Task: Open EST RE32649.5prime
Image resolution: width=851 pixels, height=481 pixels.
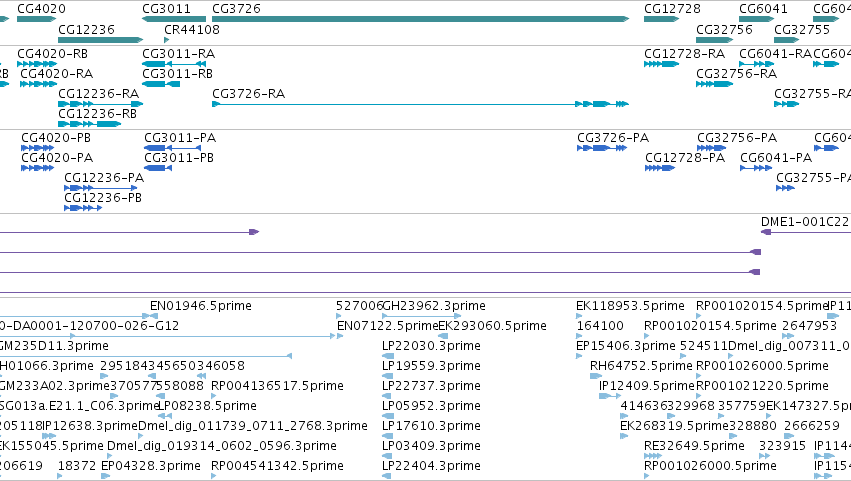Action: coord(653,457)
